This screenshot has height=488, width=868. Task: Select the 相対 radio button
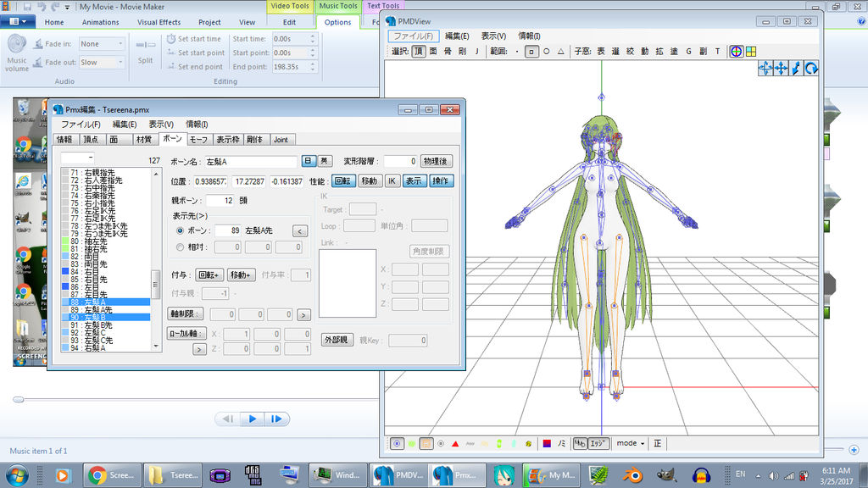[x=180, y=247]
